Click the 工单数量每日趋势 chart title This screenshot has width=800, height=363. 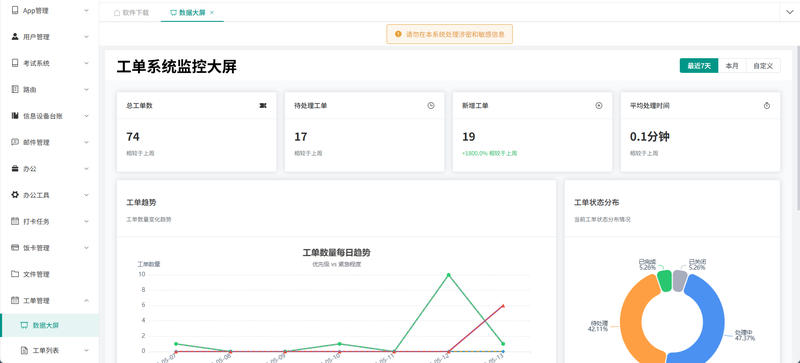pos(336,253)
